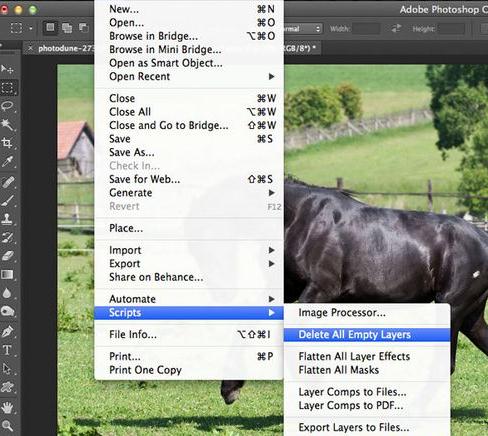488x436 pixels.
Task: Select the Lasso tool
Action: click(7, 106)
